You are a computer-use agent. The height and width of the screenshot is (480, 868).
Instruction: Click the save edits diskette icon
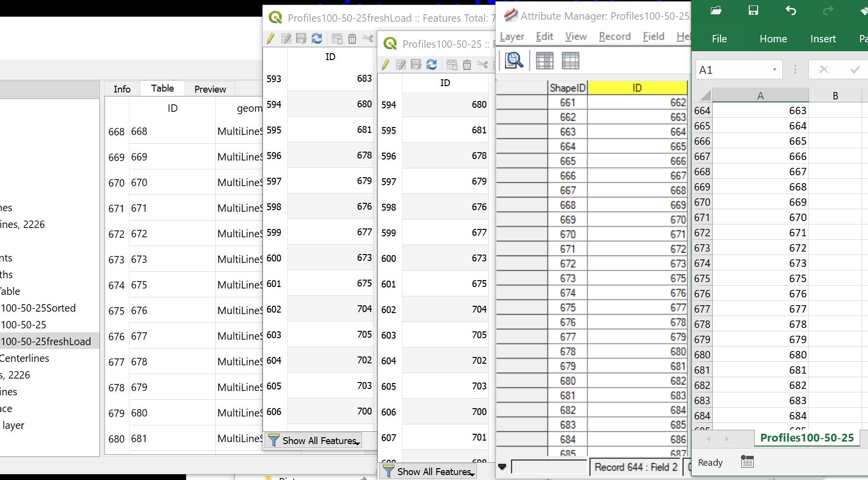301,38
